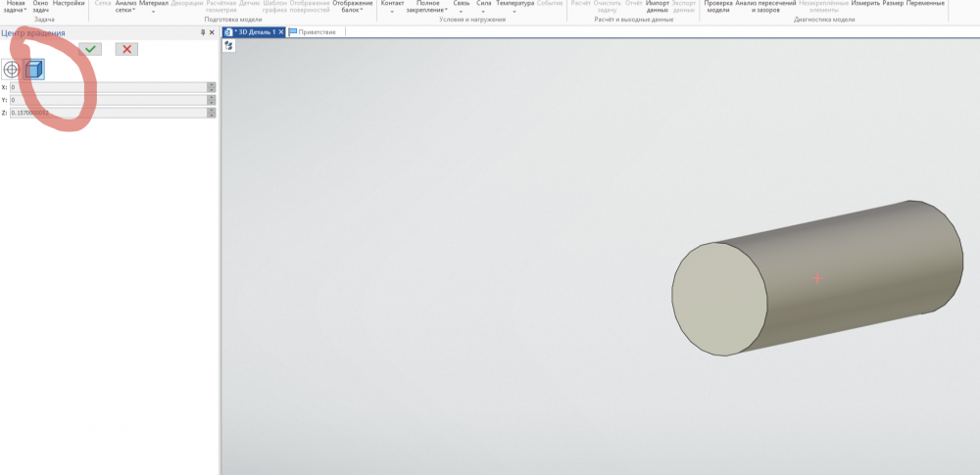Switch to the Приветствие tab

pyautogui.click(x=316, y=32)
